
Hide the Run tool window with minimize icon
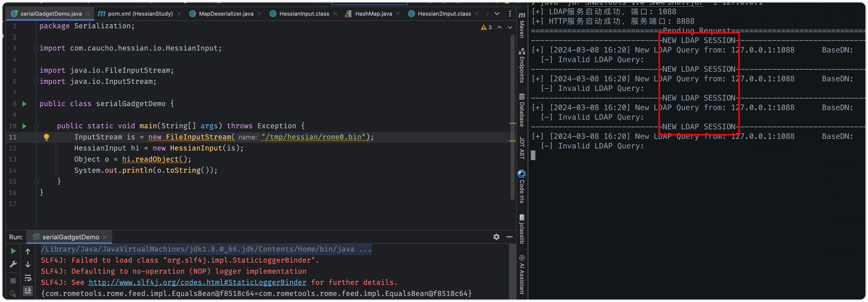tap(510, 237)
